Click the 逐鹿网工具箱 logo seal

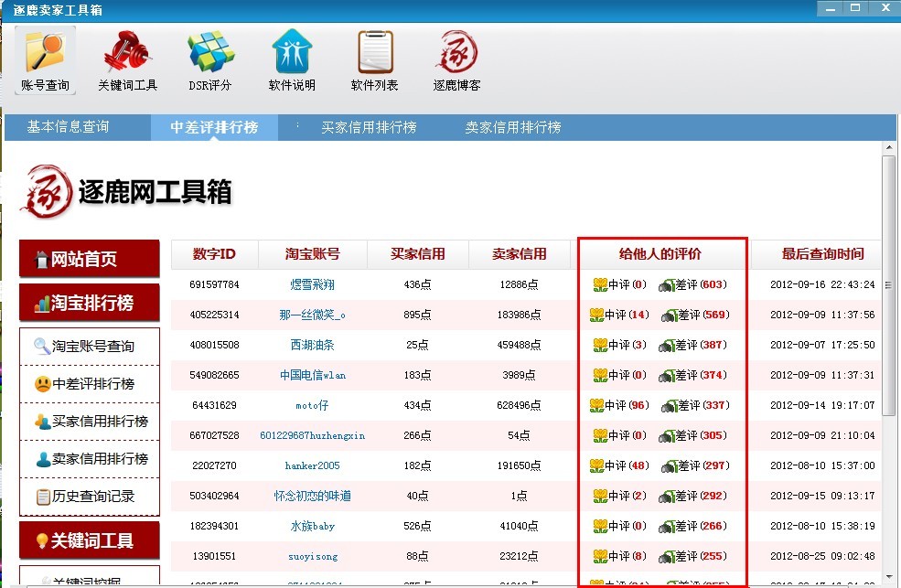coord(46,192)
